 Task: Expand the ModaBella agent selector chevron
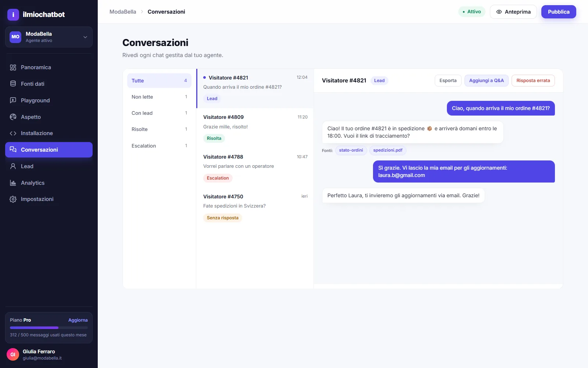85,37
